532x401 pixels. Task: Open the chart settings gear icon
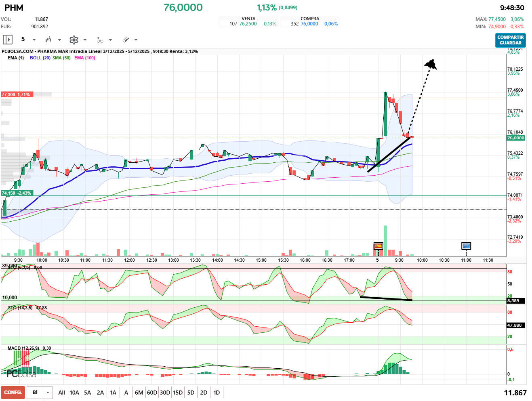(x=74, y=40)
